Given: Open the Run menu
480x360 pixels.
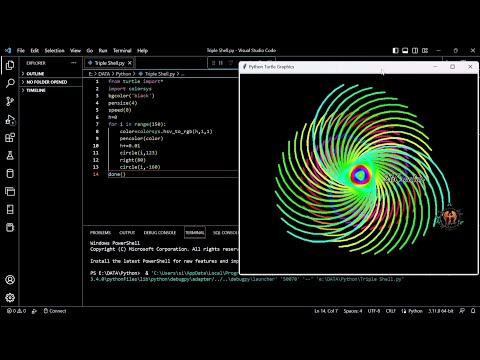Looking at the screenshot, I should pos(103,50).
